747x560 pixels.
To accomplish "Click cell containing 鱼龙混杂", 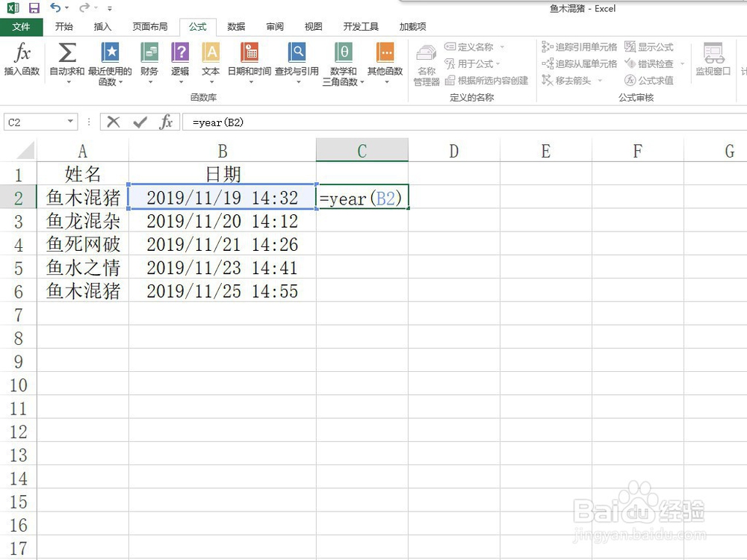I will coord(83,221).
